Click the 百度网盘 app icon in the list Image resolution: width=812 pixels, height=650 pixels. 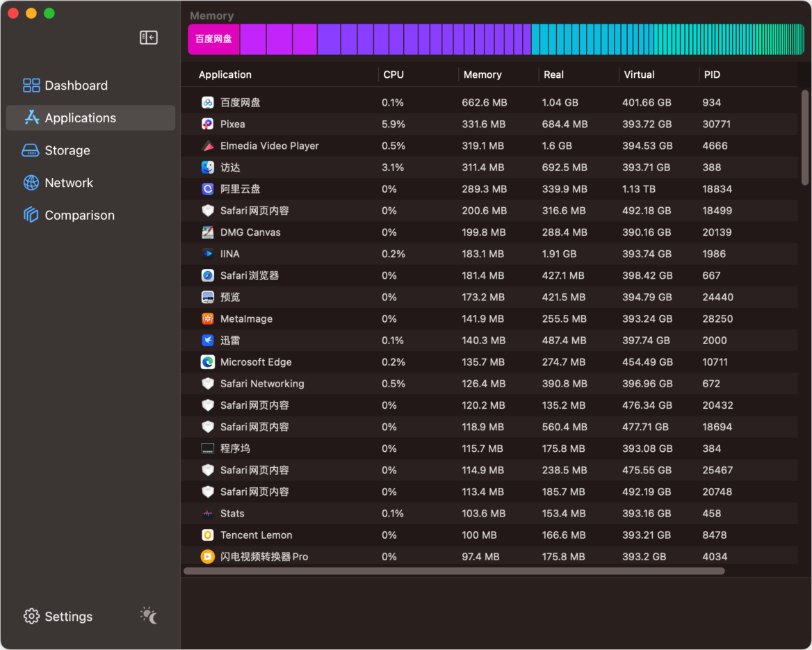tap(208, 103)
